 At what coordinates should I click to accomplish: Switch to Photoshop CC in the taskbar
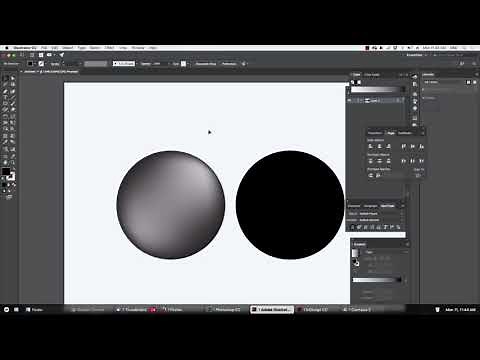pyautogui.click(x=224, y=309)
